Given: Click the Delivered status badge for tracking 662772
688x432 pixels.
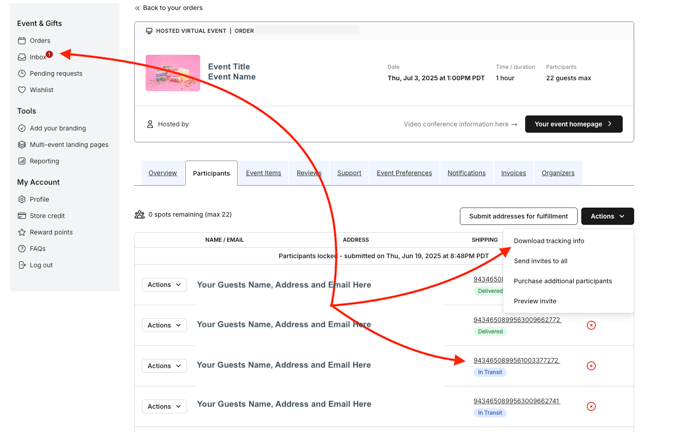Looking at the screenshot, I should click(x=490, y=332).
